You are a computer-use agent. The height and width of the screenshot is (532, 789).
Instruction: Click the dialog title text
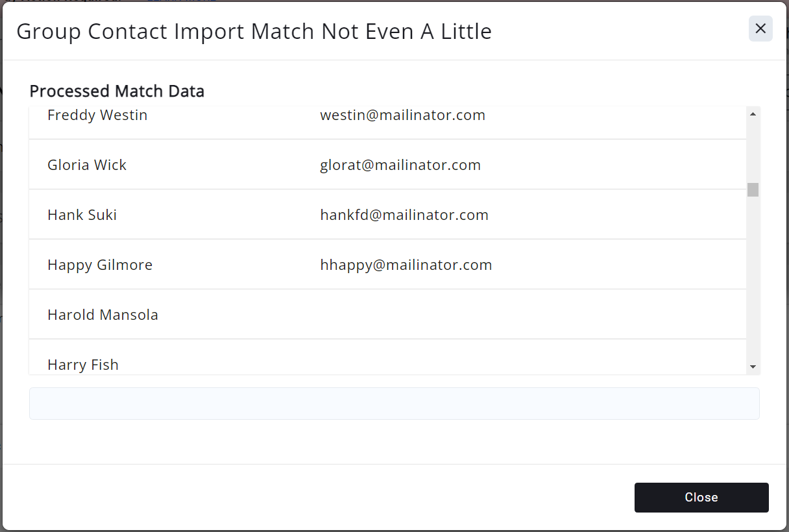tap(254, 31)
